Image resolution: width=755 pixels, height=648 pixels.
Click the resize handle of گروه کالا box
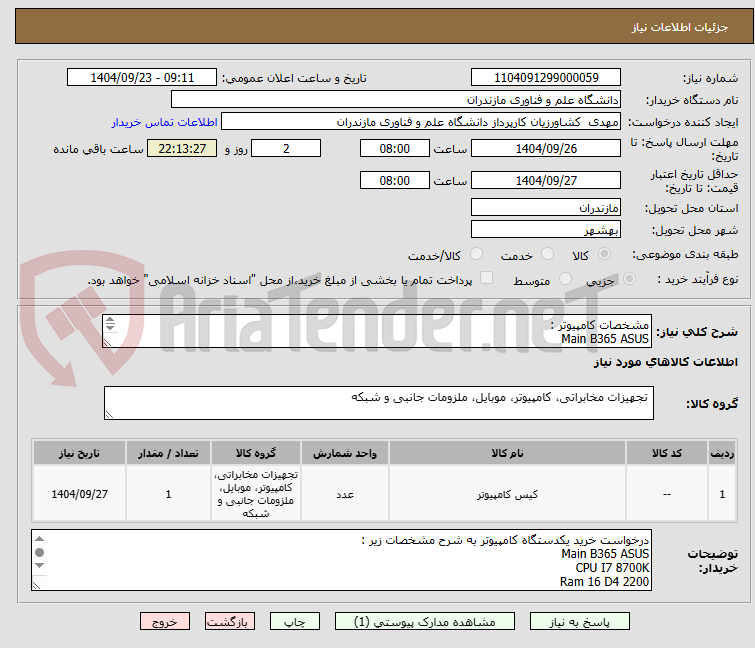pyautogui.click(x=109, y=415)
